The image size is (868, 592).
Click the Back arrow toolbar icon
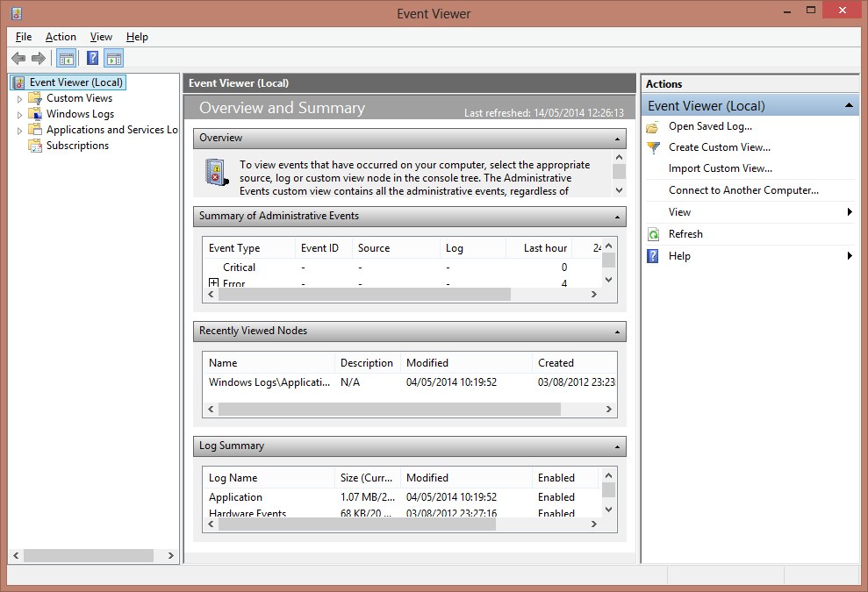18,59
